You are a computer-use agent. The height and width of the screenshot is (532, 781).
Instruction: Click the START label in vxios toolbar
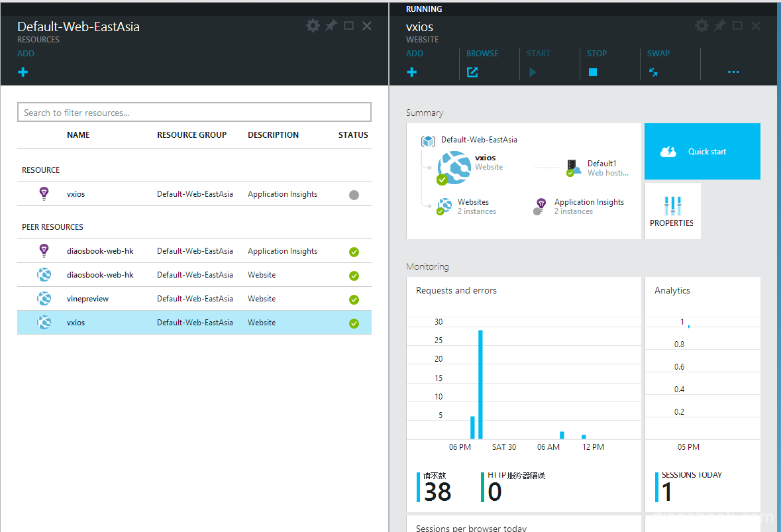tap(539, 53)
